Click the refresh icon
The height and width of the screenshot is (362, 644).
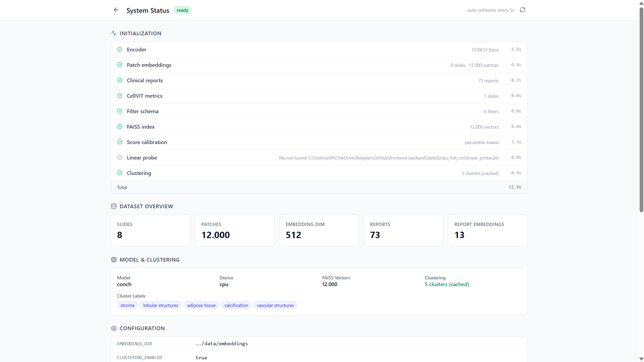click(x=522, y=10)
